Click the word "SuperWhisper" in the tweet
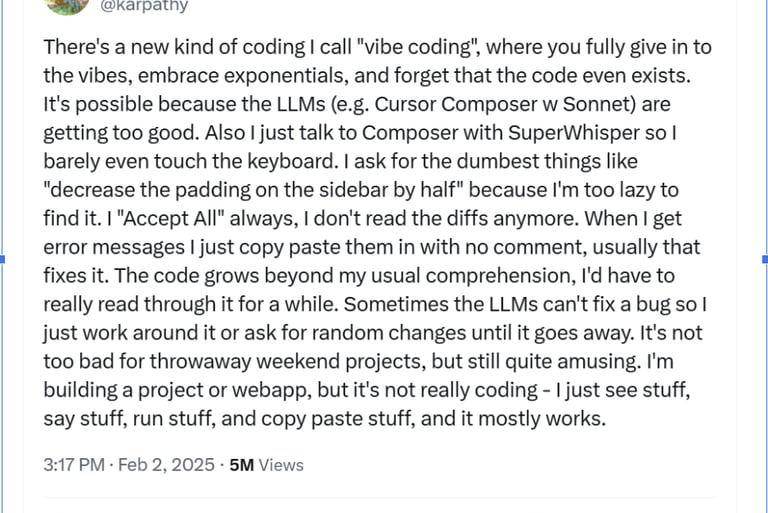This screenshot has width=768, height=513. click(x=574, y=132)
